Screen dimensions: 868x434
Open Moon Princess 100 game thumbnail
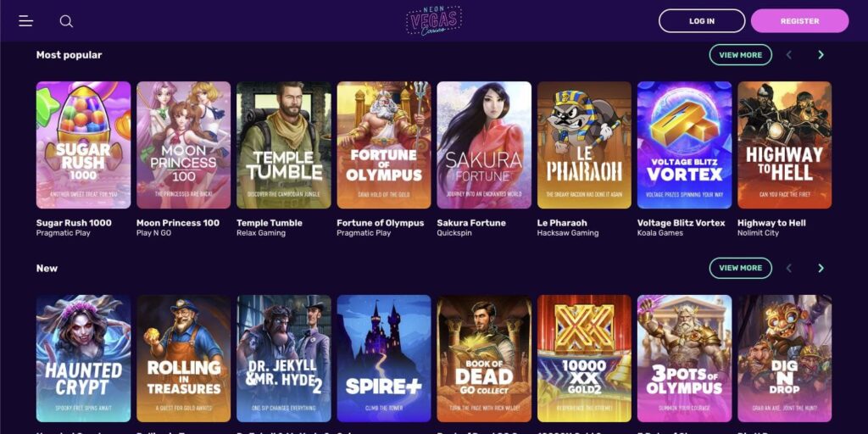(184, 145)
